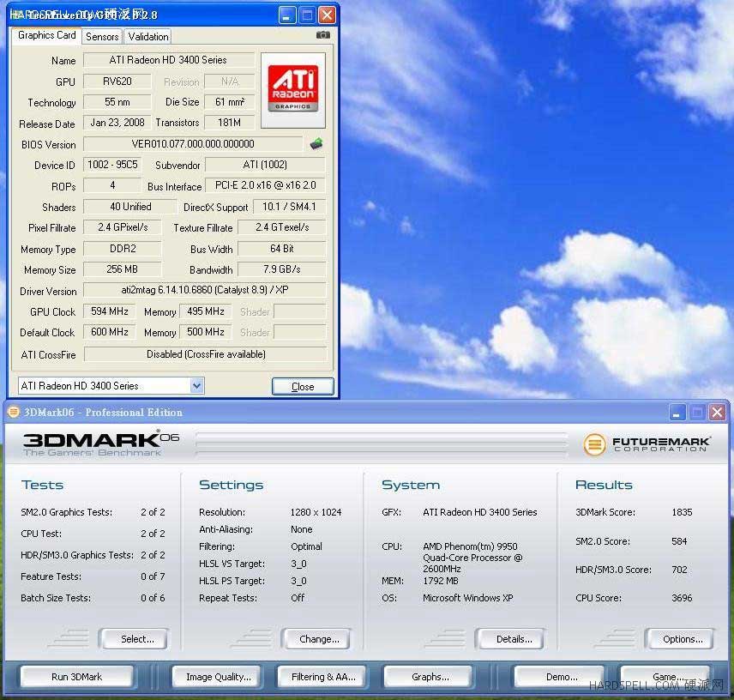The image size is (734, 700).
Task: Click the BIOS save chip icon
Action: [x=316, y=144]
